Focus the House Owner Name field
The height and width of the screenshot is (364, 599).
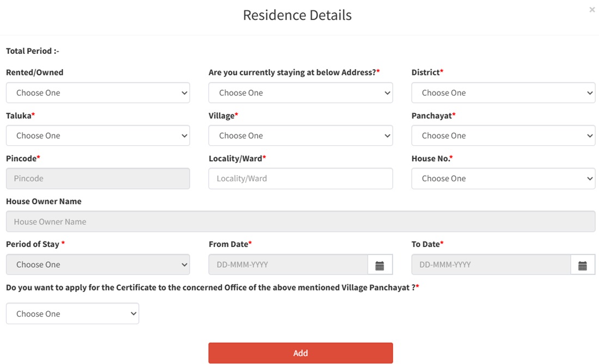click(301, 222)
